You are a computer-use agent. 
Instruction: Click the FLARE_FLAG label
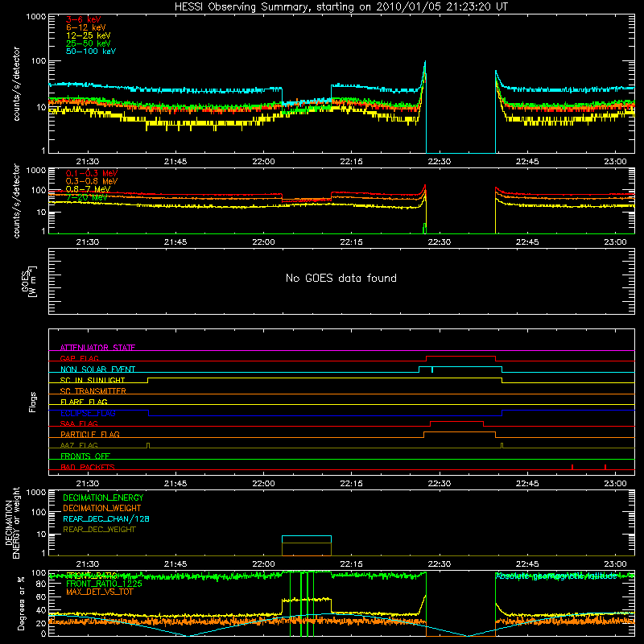84,402
